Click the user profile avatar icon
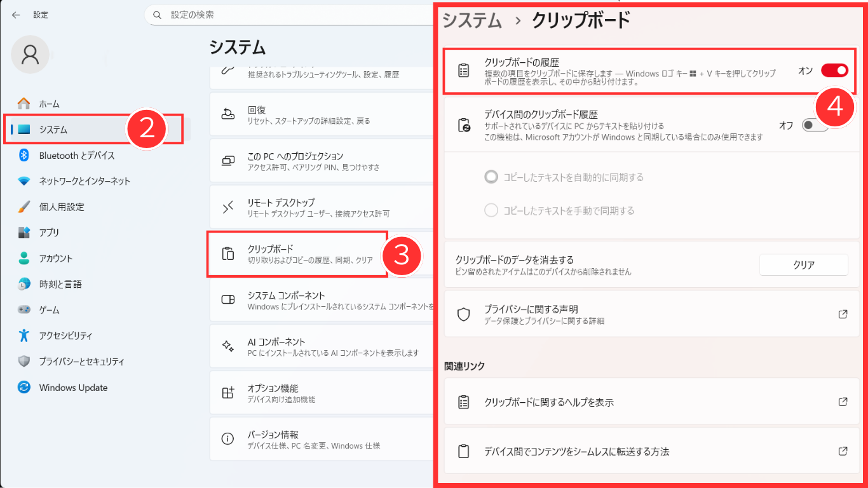This screenshot has height=488, width=868. [30, 55]
